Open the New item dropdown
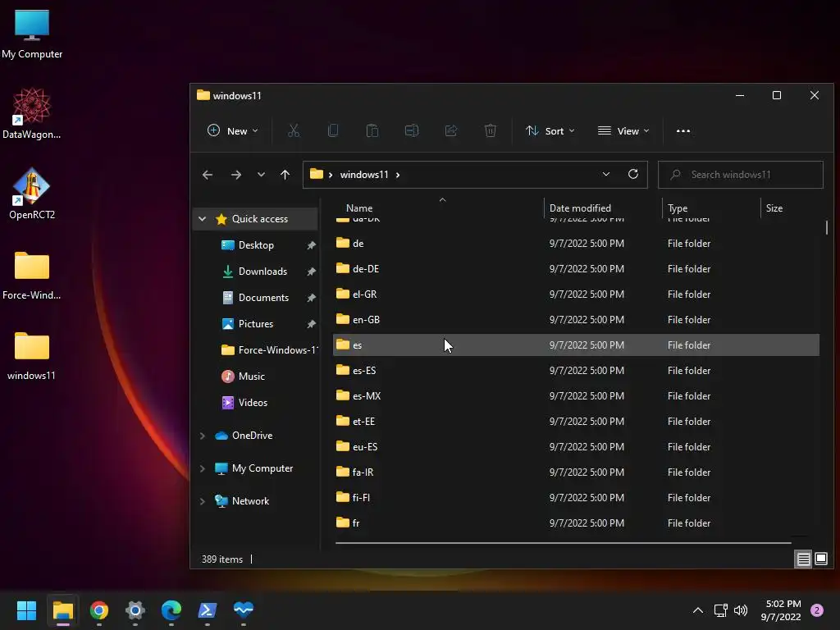Viewport: 840px width, 630px height. pos(232,130)
